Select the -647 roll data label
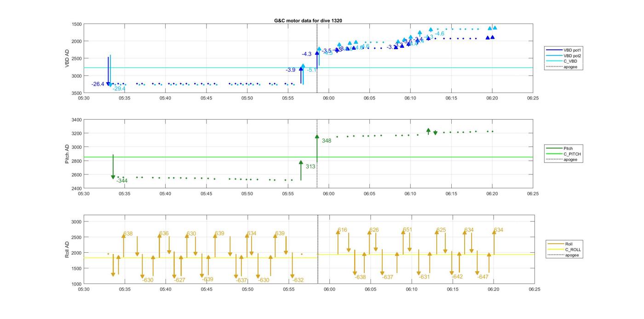Viewport: 644px width, 319px height. pos(483,277)
